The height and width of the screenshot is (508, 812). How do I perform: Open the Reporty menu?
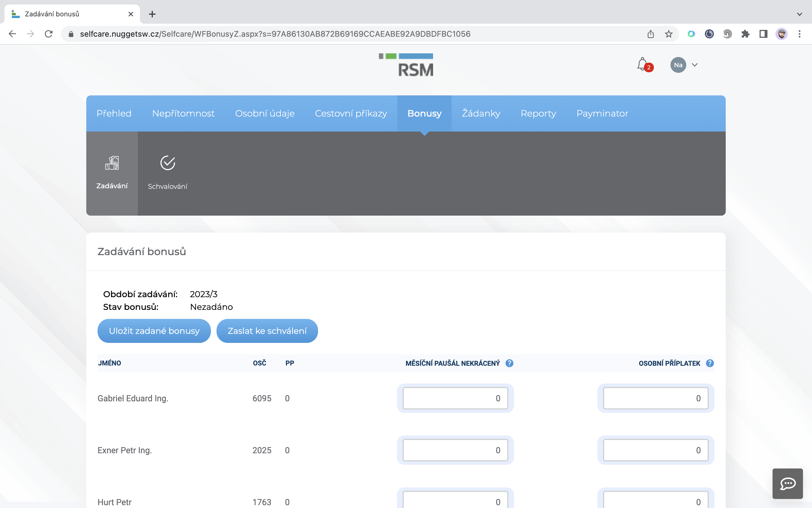pos(538,113)
